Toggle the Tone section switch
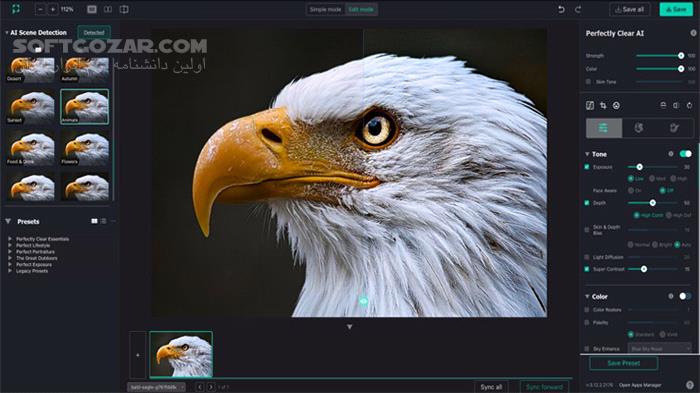Viewport: 700px width, 393px height. click(x=685, y=154)
